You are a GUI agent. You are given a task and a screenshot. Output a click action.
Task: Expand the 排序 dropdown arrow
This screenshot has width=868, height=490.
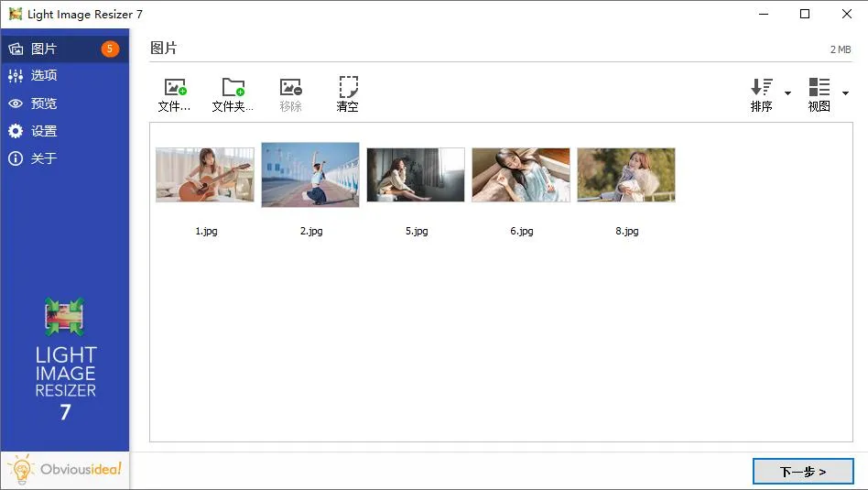[x=787, y=93]
